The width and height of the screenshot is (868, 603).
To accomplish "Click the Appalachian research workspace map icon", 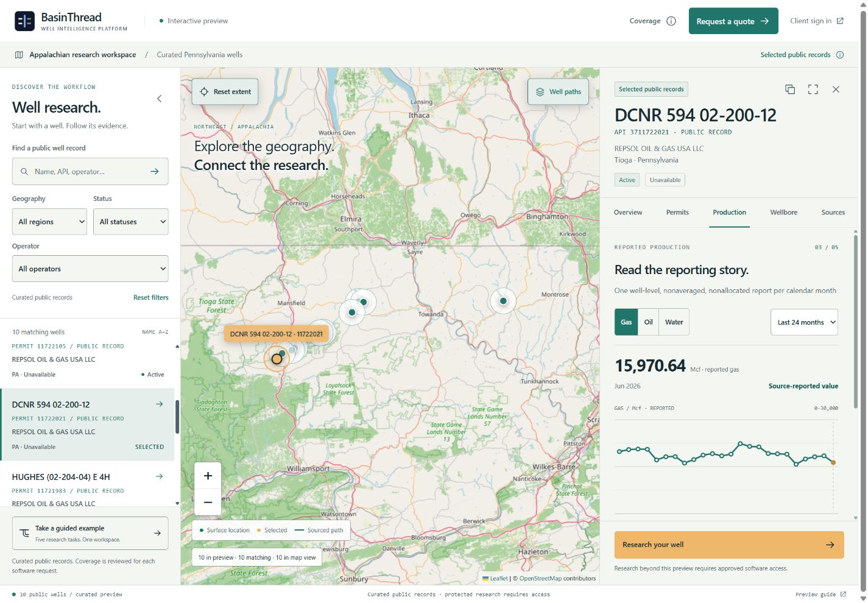I will pos(19,55).
